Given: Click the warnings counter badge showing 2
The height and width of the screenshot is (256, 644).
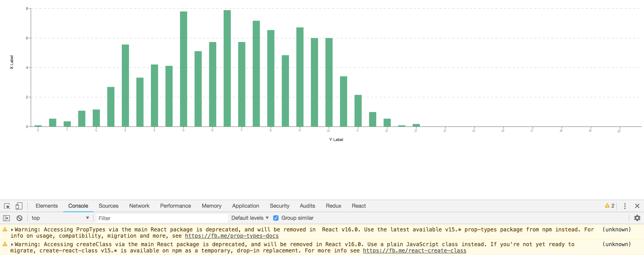Looking at the screenshot, I should point(610,206).
